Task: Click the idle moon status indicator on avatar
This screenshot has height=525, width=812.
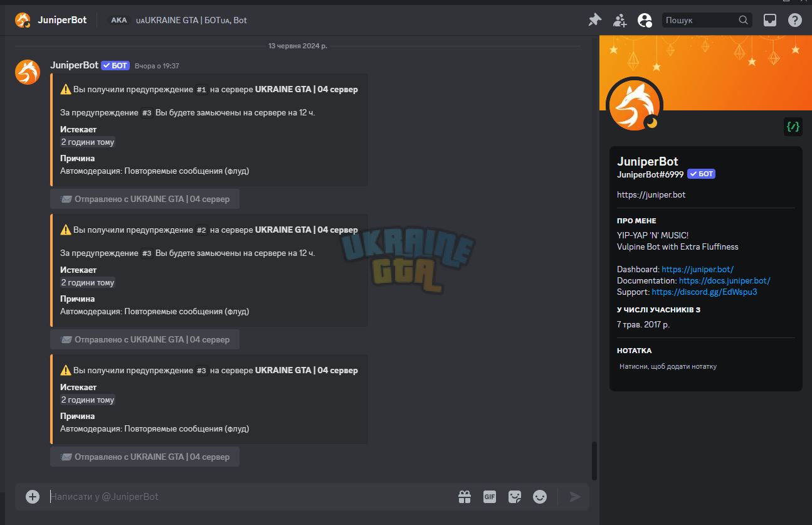Action: click(652, 123)
